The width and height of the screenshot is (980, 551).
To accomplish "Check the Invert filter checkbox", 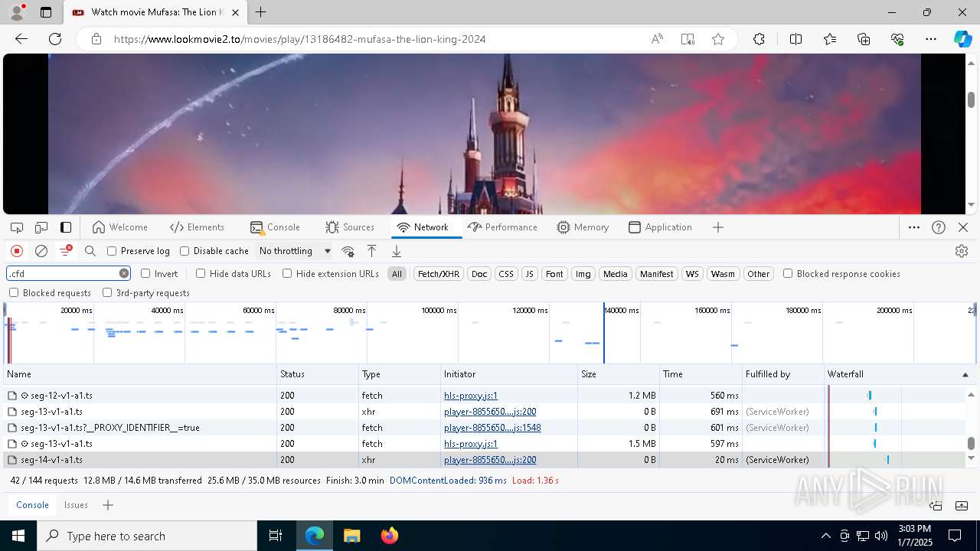I will coord(145,273).
